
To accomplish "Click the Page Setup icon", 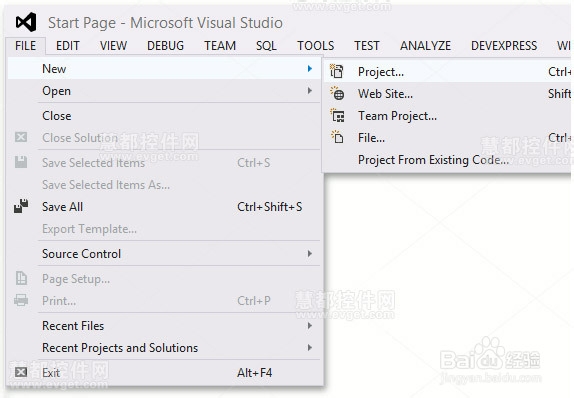I will (21, 278).
